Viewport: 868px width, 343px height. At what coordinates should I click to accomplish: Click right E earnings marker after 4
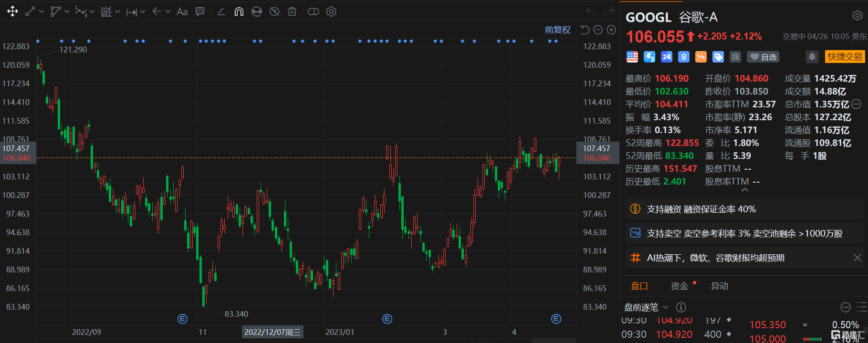coord(556,319)
